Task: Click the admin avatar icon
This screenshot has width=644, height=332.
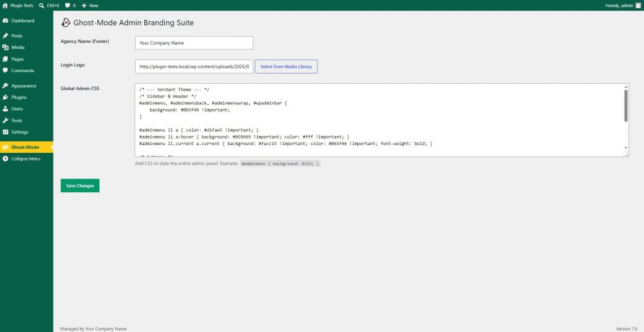Action: pyautogui.click(x=638, y=6)
